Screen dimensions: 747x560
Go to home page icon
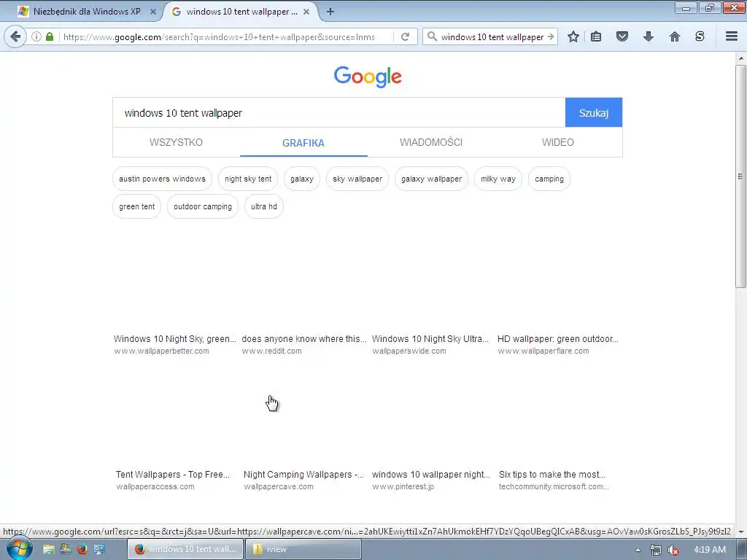pyautogui.click(x=674, y=36)
